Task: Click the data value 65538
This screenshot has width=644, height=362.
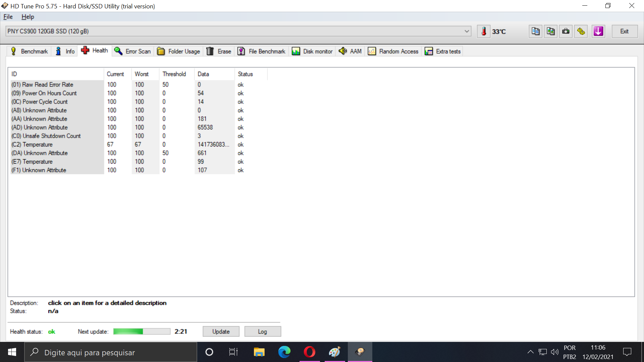Action: 205,127
